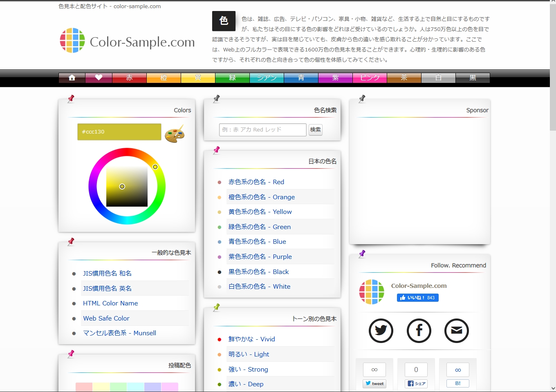Open 鮮やかな - Vivid tone link
The height and width of the screenshot is (392, 556).
251,339
